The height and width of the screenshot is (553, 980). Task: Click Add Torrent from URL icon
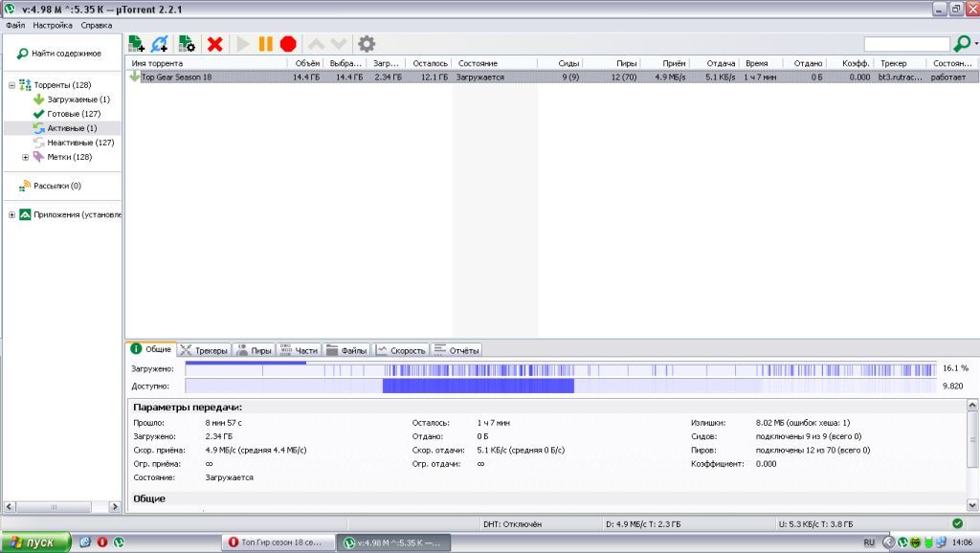(160, 44)
